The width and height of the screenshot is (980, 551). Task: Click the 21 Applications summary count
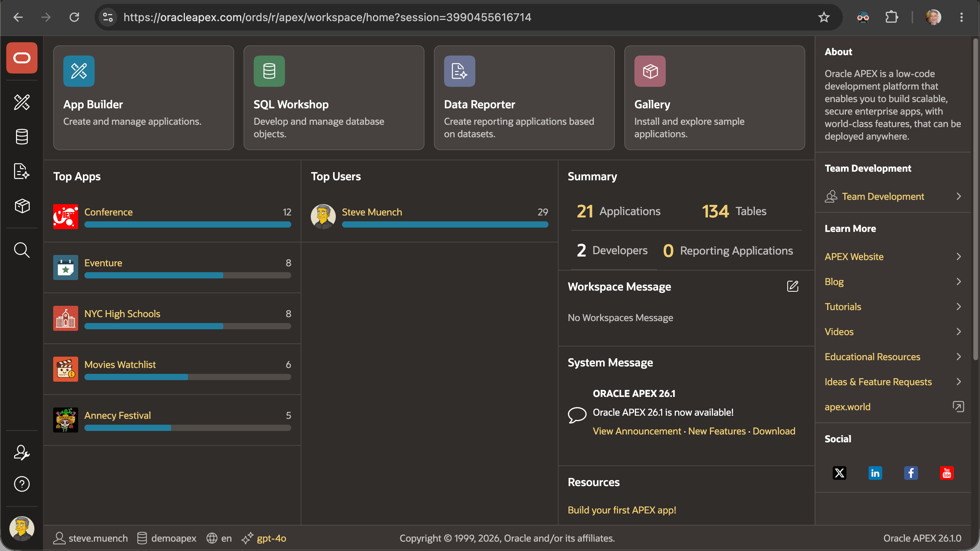pyautogui.click(x=618, y=211)
